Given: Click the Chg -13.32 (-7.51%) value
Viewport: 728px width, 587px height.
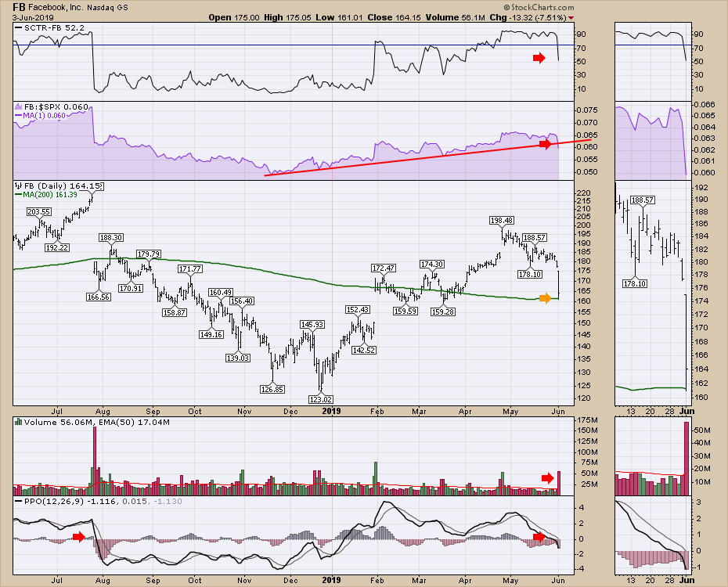Looking at the screenshot, I should coord(528,18).
